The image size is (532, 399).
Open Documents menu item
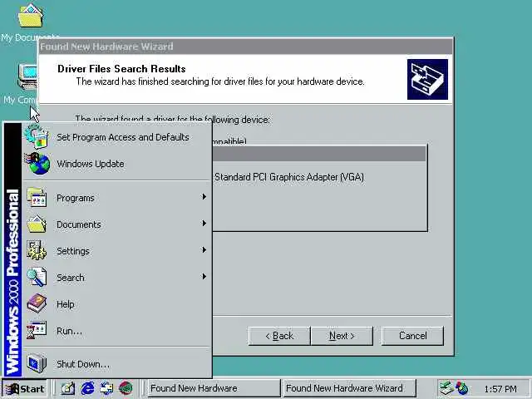(117, 224)
